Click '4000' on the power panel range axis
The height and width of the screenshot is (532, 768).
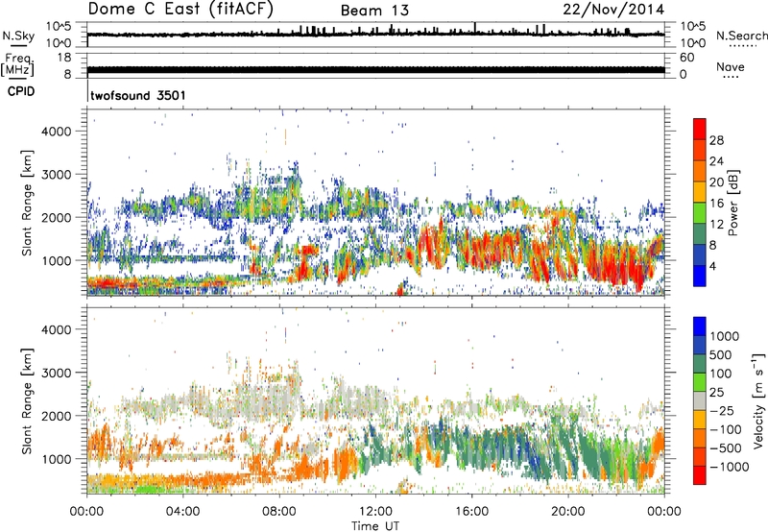56,132
